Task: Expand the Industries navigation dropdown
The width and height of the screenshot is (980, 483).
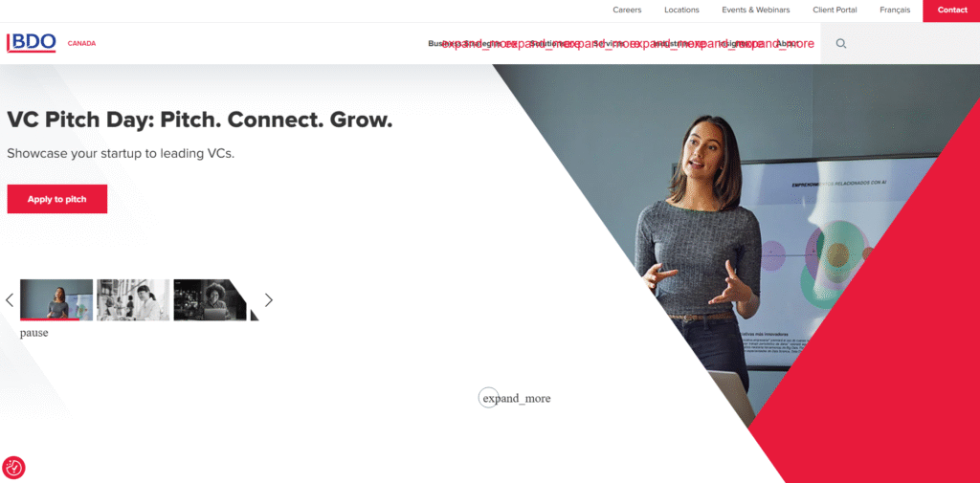Action: click(673, 44)
